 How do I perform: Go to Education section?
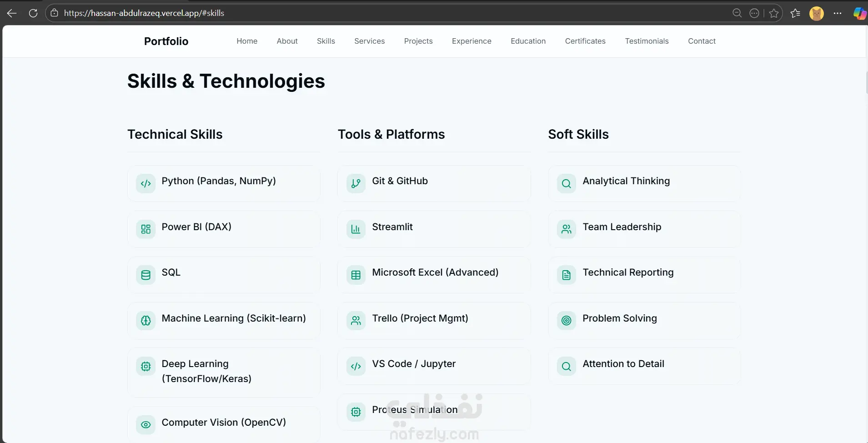pos(528,41)
